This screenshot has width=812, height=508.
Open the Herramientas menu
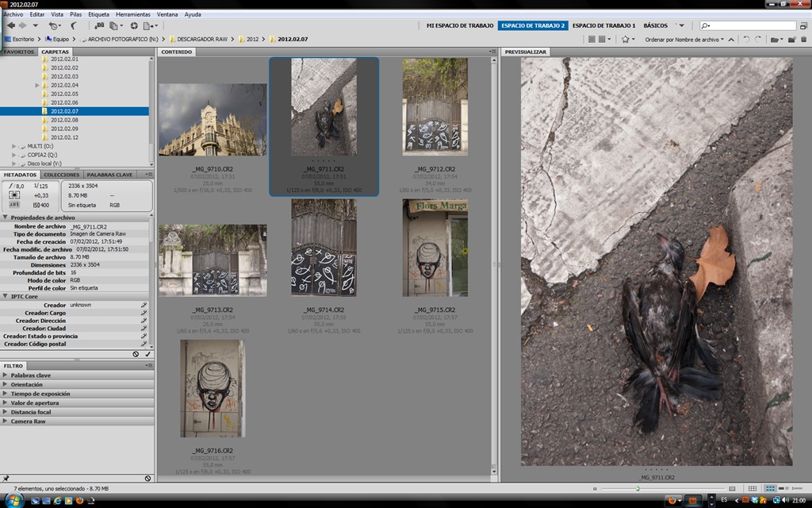point(133,14)
